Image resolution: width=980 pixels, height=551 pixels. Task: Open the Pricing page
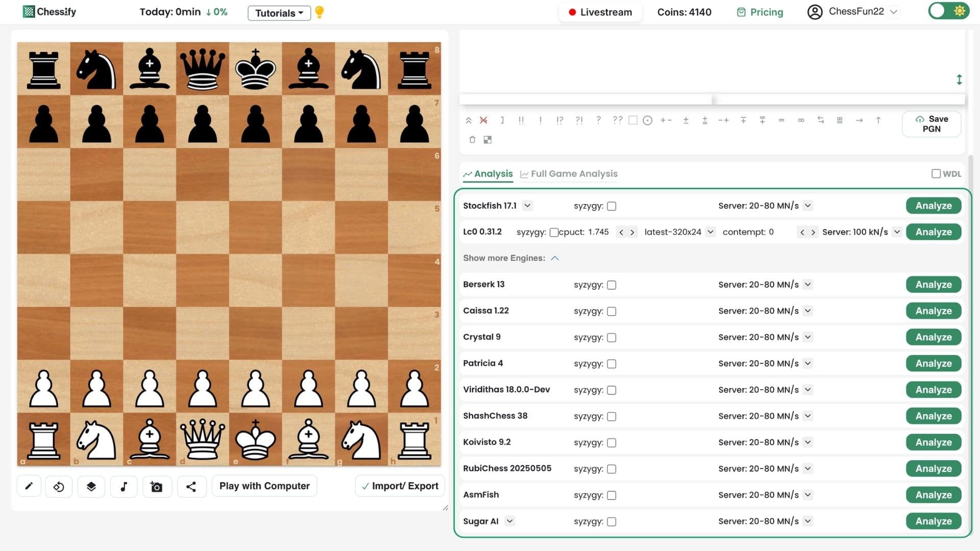760,12
